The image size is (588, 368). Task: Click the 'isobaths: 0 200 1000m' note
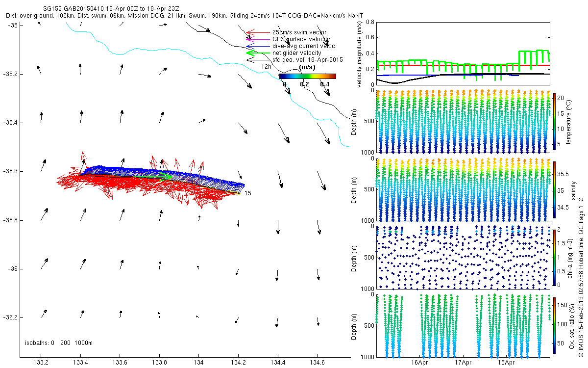(59, 342)
